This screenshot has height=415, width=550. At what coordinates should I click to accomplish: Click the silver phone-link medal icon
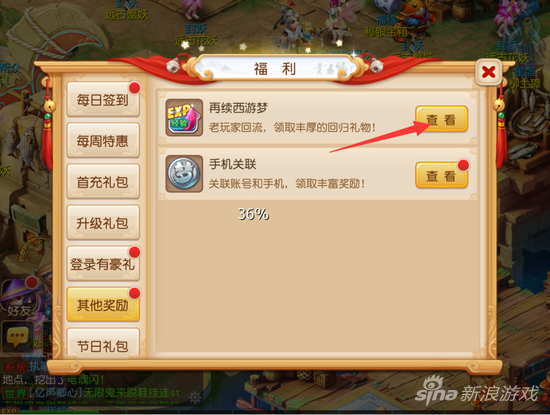point(184,174)
